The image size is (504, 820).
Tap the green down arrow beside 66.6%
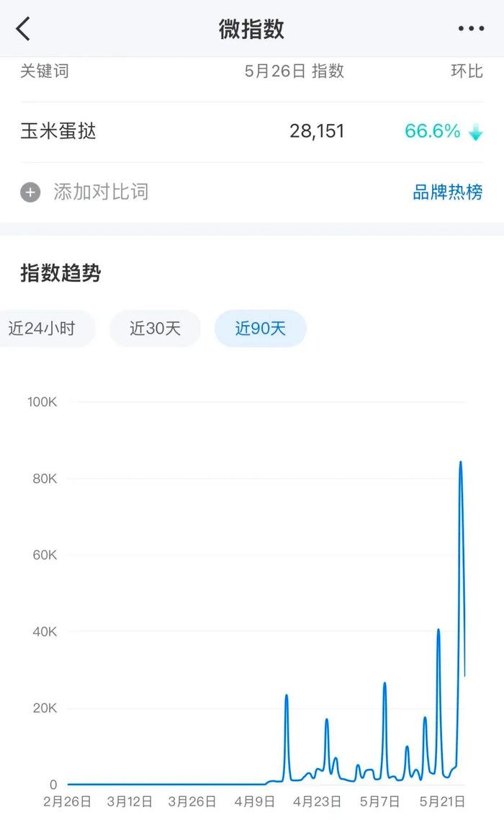tap(476, 132)
